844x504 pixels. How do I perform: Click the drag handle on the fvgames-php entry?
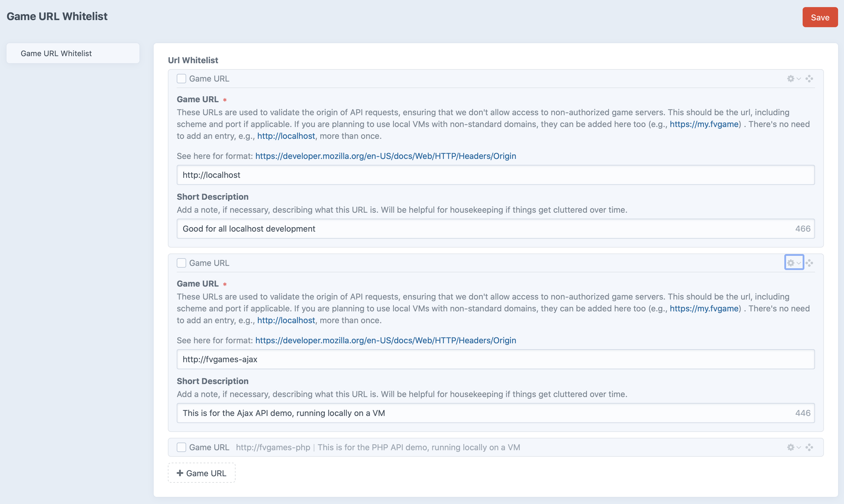[809, 447]
